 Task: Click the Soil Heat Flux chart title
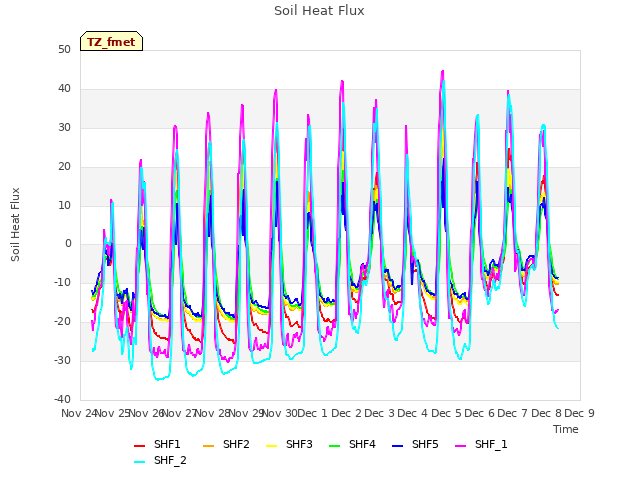pos(319,11)
